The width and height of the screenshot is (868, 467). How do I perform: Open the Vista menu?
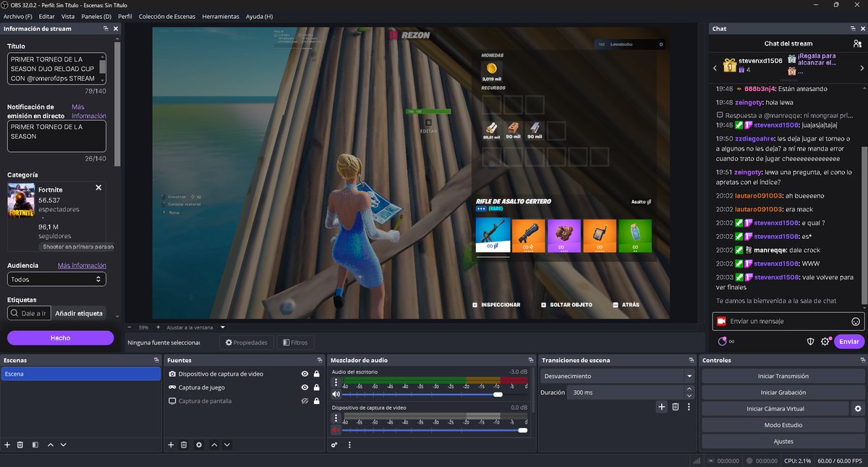pyautogui.click(x=68, y=16)
